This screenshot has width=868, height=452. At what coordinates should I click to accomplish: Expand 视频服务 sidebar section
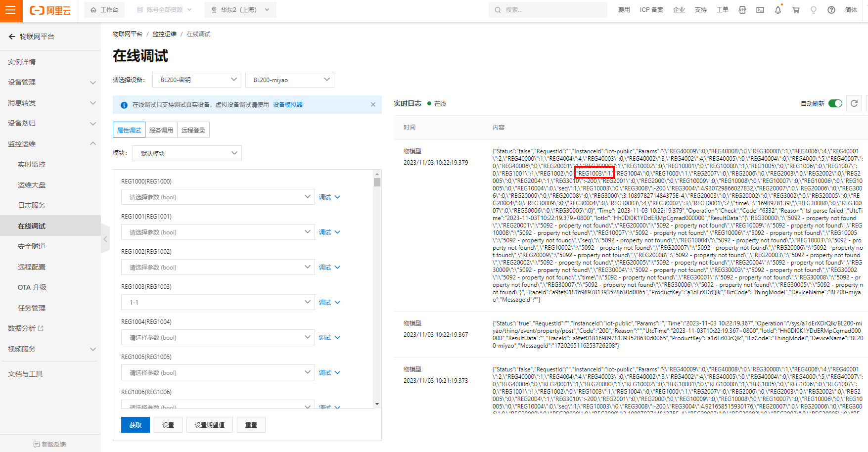pos(50,349)
